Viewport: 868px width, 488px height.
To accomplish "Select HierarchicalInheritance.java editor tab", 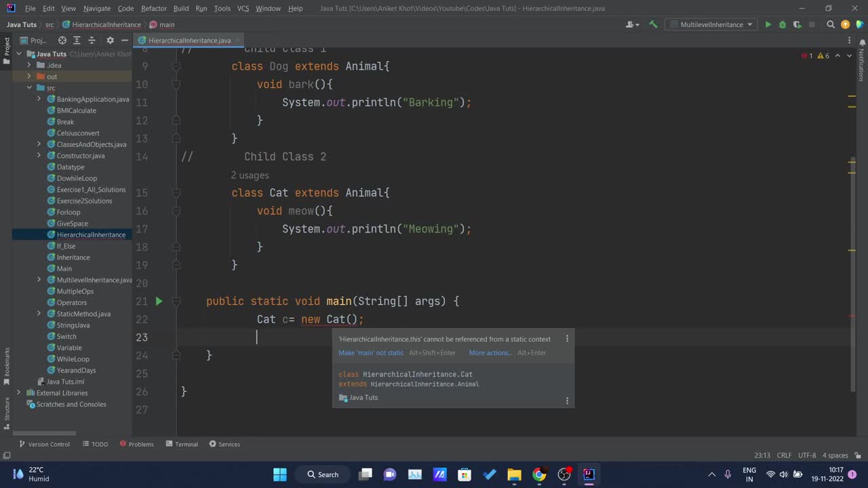I will [189, 41].
